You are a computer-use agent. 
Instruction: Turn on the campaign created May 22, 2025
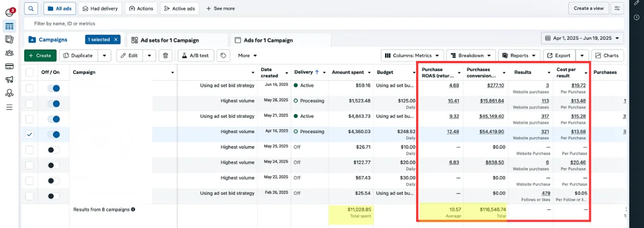tap(53, 181)
